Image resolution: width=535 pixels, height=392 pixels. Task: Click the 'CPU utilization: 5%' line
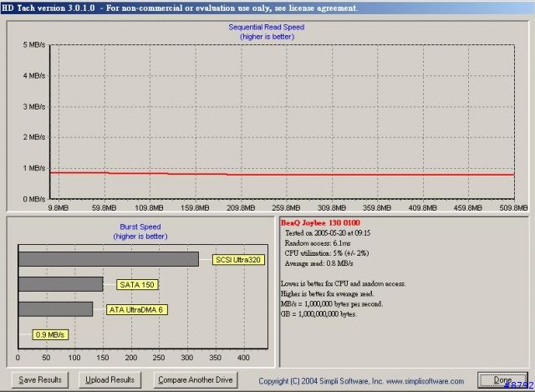[327, 253]
